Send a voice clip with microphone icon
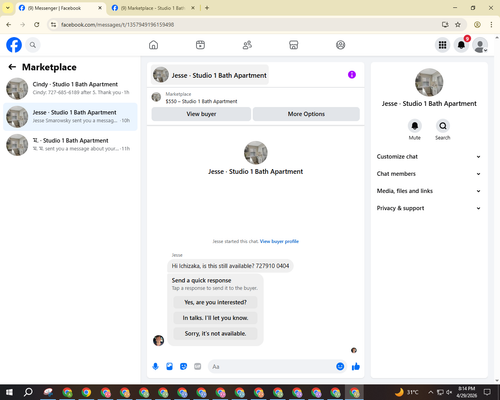The height and width of the screenshot is (400, 500). (155, 367)
